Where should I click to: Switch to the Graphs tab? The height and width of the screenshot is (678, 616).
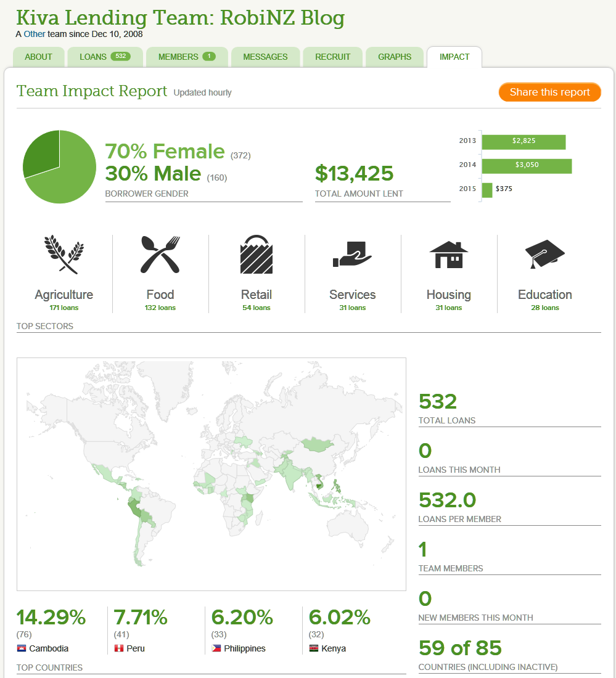[x=395, y=57]
